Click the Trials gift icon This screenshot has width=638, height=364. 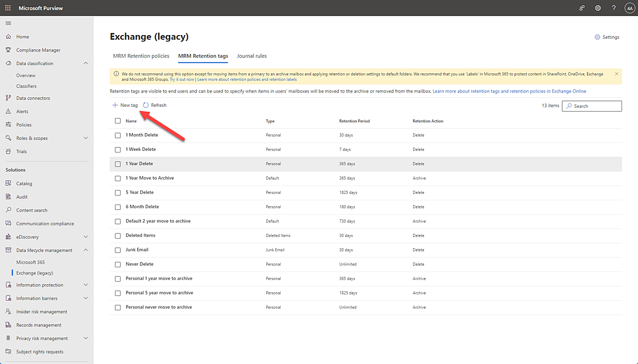[x=8, y=151]
